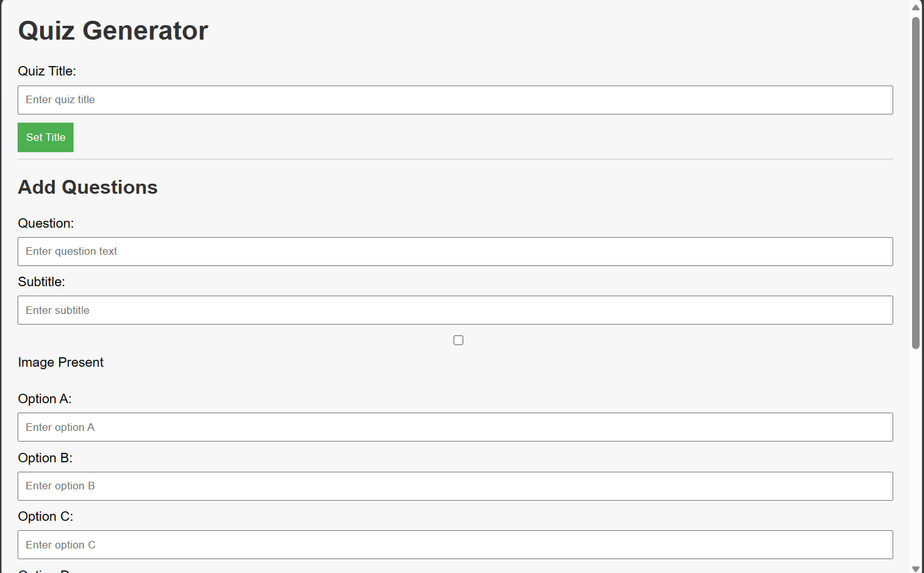Click the Add Questions heading
Viewport: 924px width, 573px height.
(88, 187)
